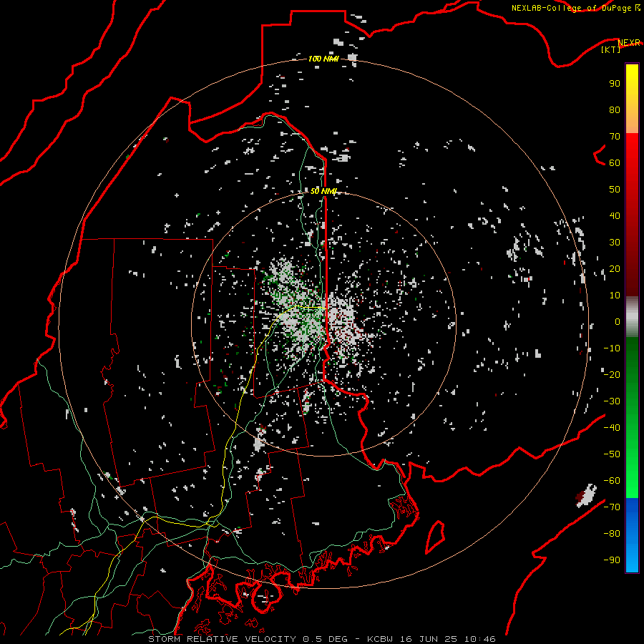Click the 50 value on velocity scale

click(x=615, y=190)
